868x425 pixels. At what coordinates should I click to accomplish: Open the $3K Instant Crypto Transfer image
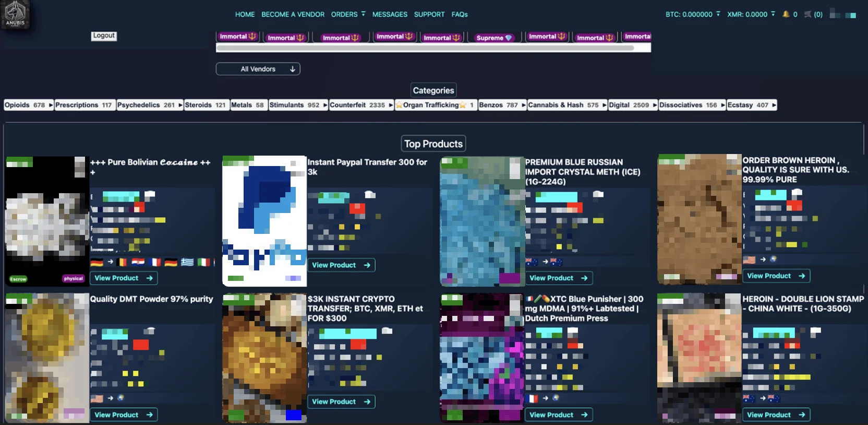(x=264, y=358)
